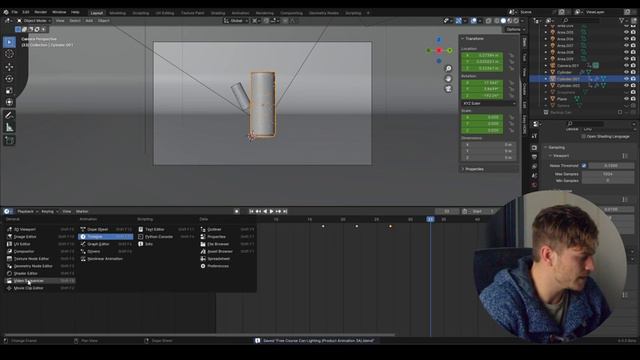Screen dimensions: 640x360
Task: Open Outliner from the Data column
Action: [x=227, y=229]
